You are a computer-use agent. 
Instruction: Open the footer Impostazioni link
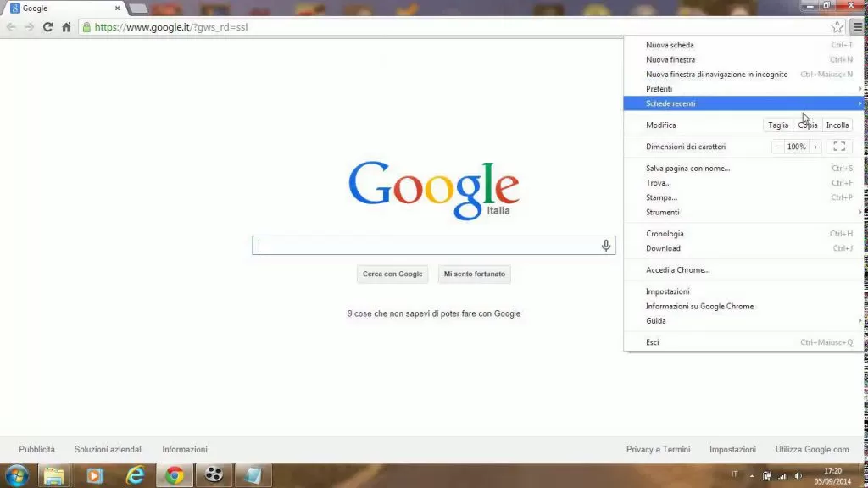732,450
